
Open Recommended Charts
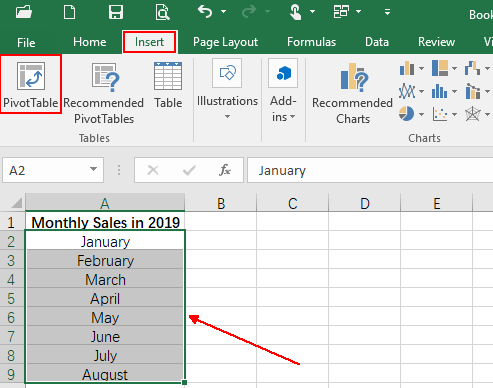pyautogui.click(x=352, y=93)
